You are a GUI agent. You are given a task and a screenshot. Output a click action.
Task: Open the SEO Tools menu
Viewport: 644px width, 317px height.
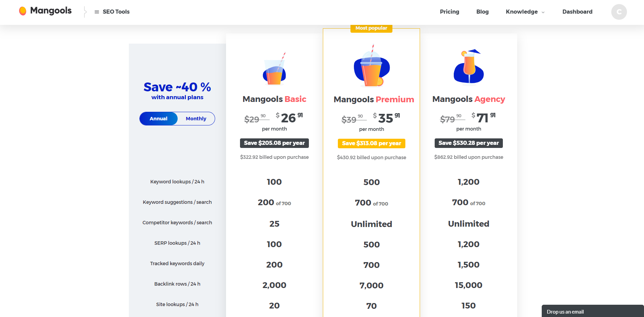coord(116,12)
